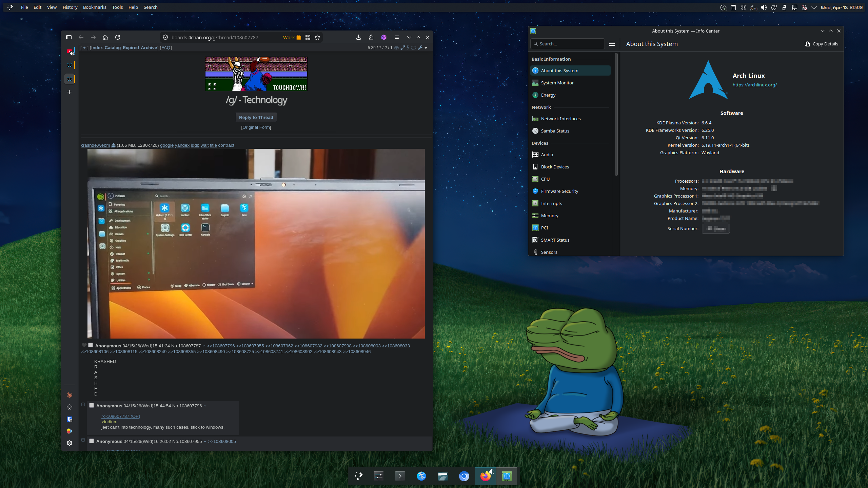
Task: Collapse reply 108607796 with minus button
Action: coord(83,404)
